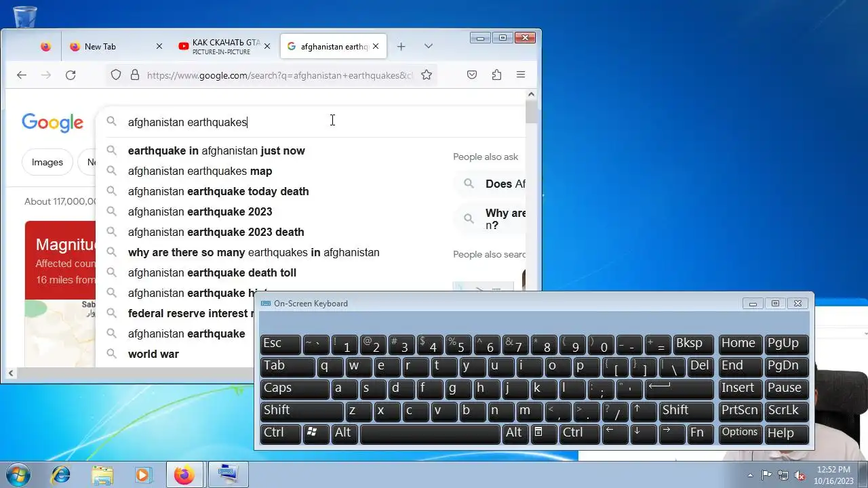Image resolution: width=868 pixels, height=488 pixels.
Task: Pick the afghanistan earthquake 2023 death suggestion
Action: (216, 232)
